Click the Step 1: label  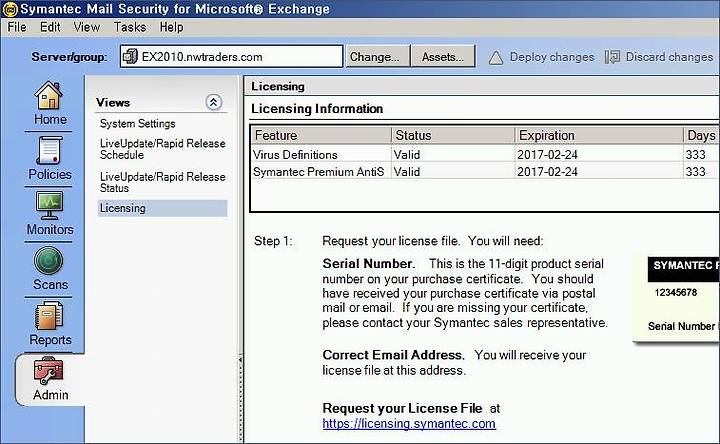pyautogui.click(x=273, y=241)
